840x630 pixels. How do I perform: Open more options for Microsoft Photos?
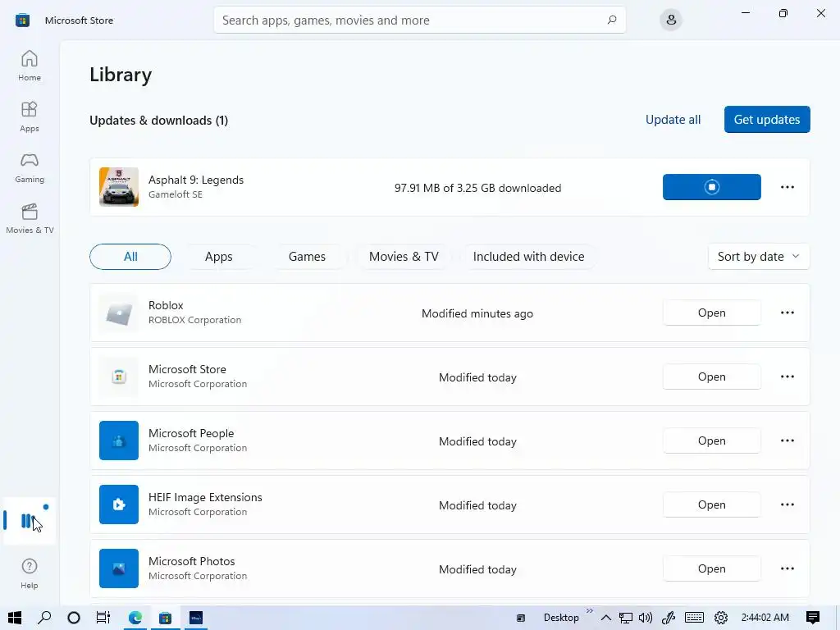click(787, 568)
